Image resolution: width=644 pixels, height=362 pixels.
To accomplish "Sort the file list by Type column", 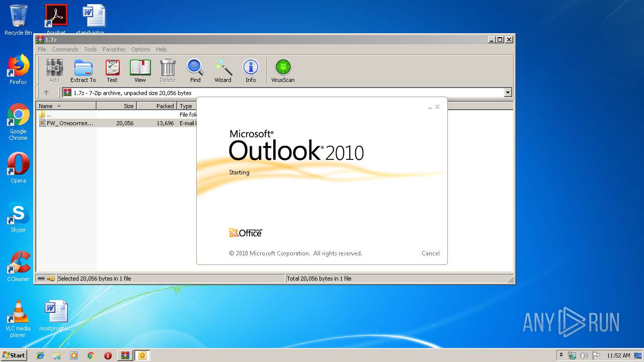I will [x=187, y=106].
